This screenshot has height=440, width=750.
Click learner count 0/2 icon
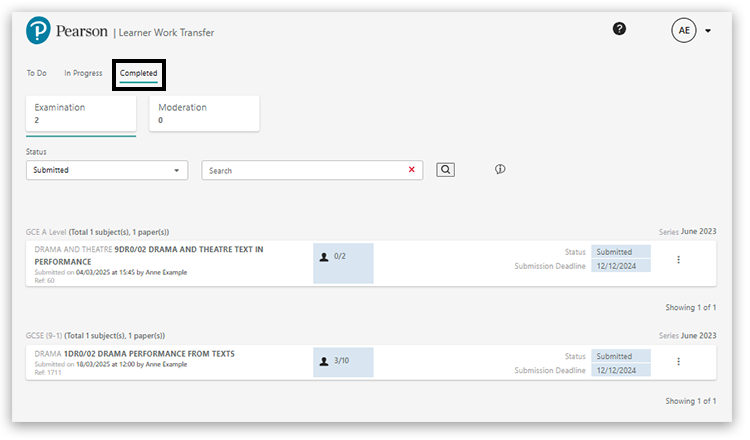324,257
